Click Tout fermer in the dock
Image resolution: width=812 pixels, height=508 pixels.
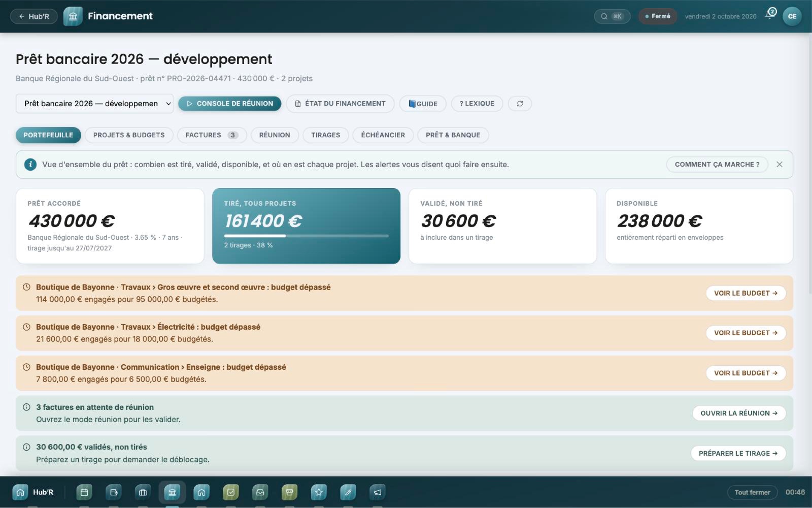point(752,492)
